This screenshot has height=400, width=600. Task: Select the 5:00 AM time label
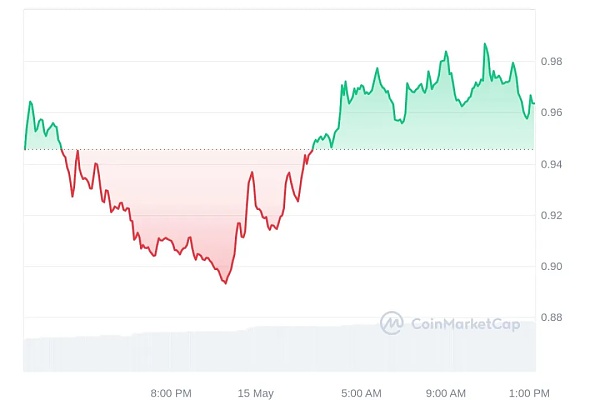click(360, 392)
